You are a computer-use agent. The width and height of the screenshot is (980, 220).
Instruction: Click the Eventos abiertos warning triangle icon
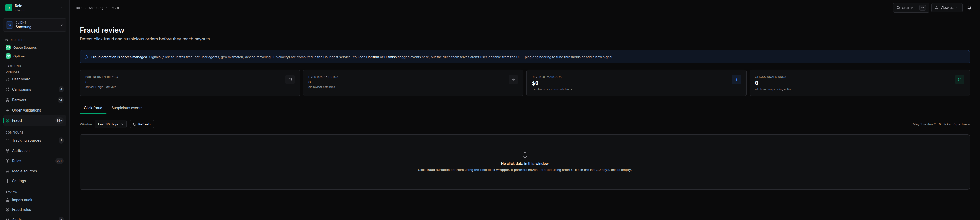(513, 79)
